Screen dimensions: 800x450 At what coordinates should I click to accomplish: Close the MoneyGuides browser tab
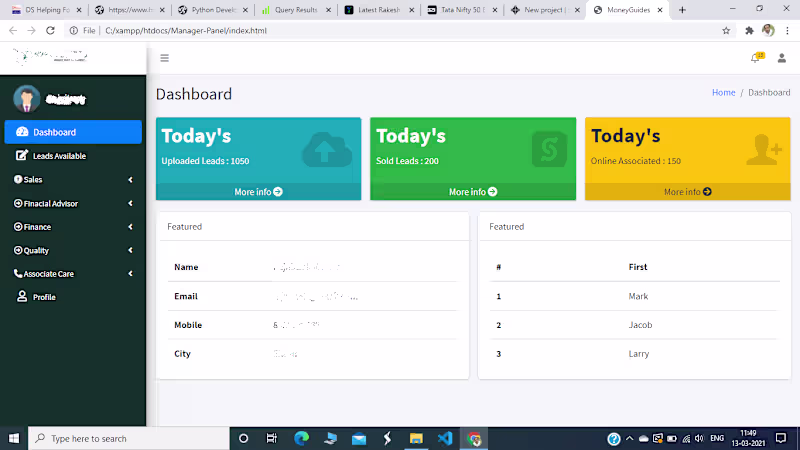pos(660,10)
